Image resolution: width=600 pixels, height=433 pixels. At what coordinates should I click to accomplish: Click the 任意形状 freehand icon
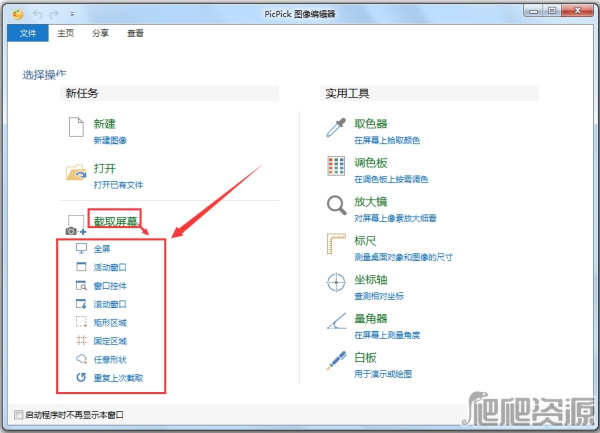pos(81,359)
